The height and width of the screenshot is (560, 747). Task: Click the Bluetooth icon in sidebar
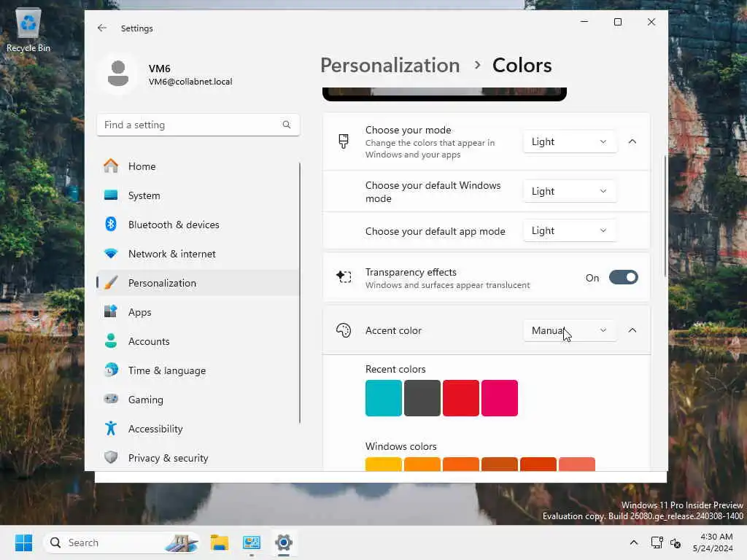111,224
